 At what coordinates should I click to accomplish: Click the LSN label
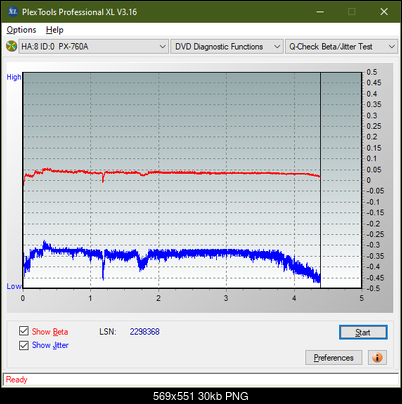[x=108, y=332]
